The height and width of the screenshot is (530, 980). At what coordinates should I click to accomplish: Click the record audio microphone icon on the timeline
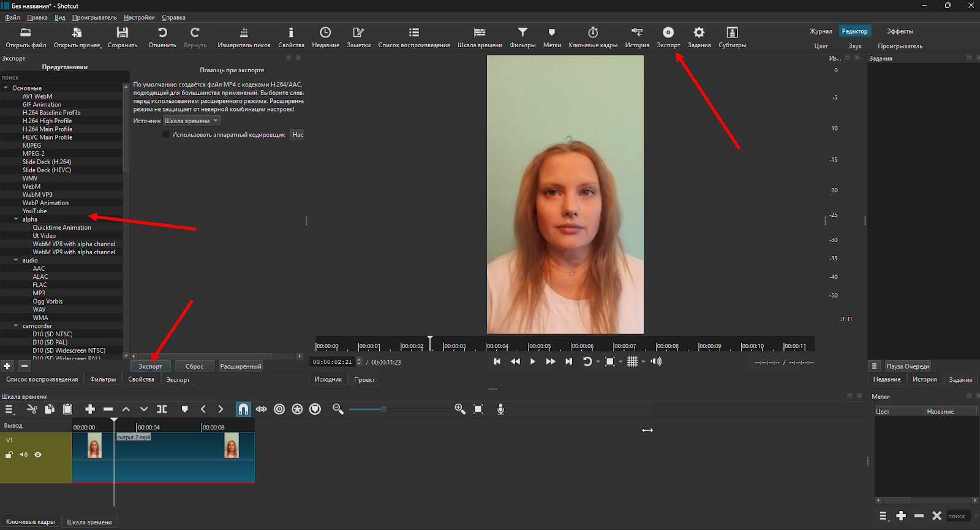click(x=500, y=409)
